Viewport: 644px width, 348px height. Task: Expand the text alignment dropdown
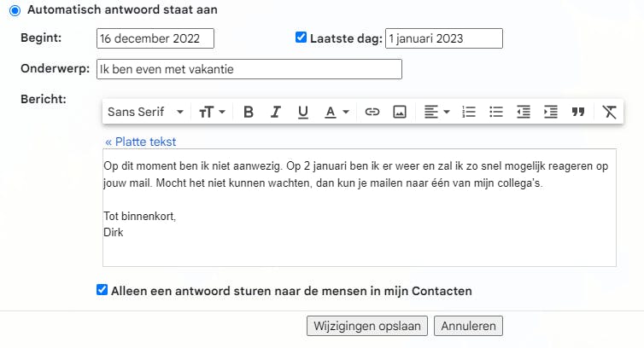pos(436,112)
